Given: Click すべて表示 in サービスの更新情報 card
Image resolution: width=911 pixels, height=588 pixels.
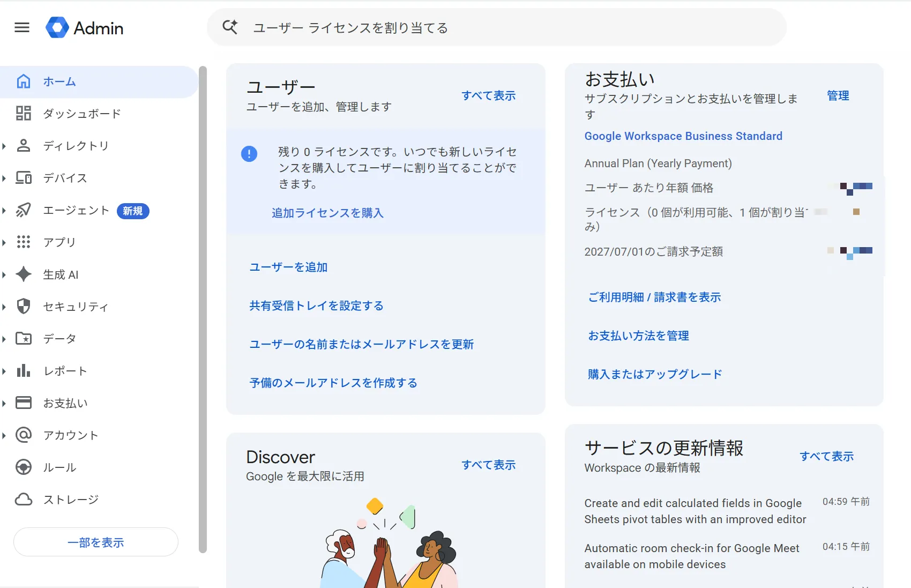Looking at the screenshot, I should coord(826,456).
